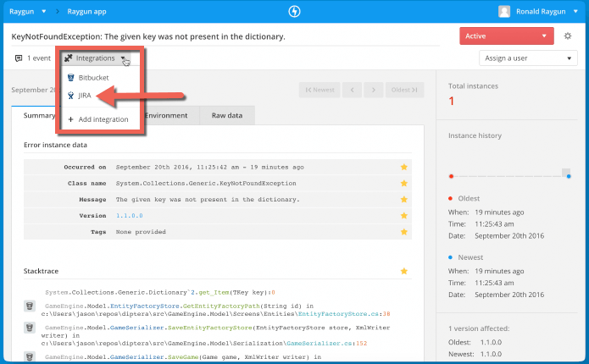
Task: Open the Assign a user dropdown
Action: [528, 58]
